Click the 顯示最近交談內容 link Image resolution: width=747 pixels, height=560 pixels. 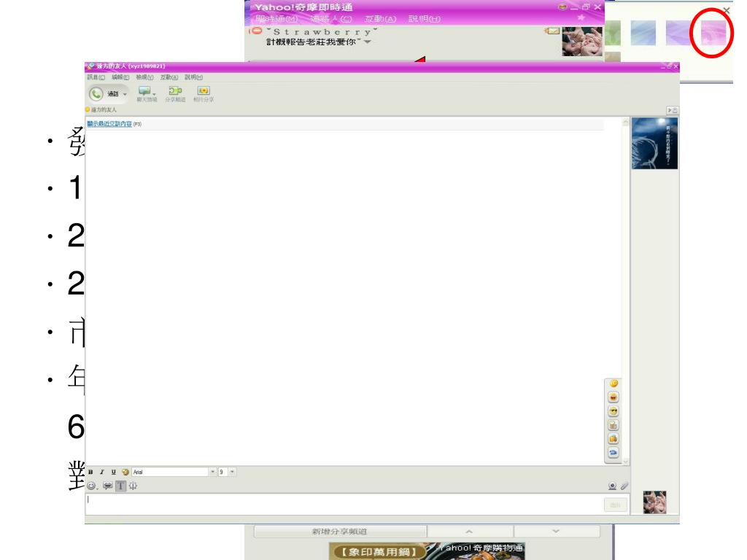(x=109, y=124)
